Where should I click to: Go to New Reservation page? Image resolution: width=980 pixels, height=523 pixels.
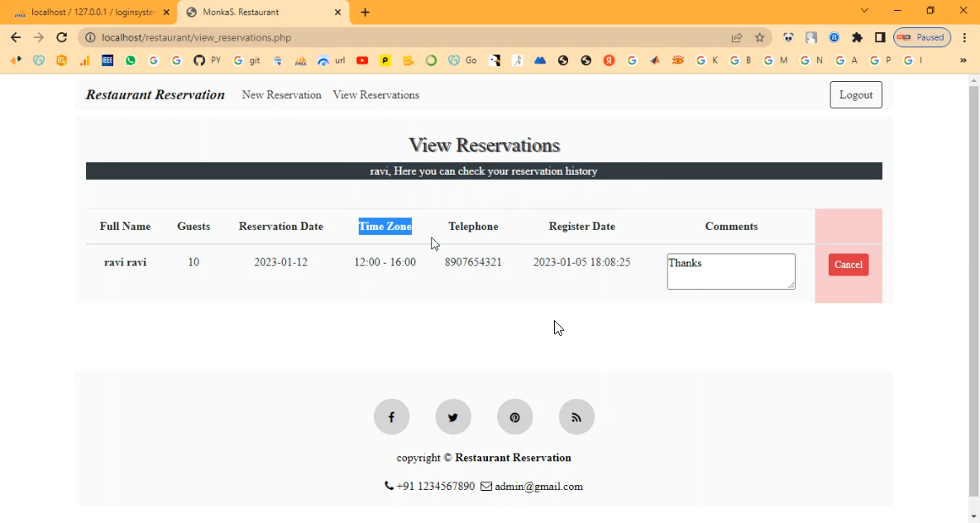(281, 95)
